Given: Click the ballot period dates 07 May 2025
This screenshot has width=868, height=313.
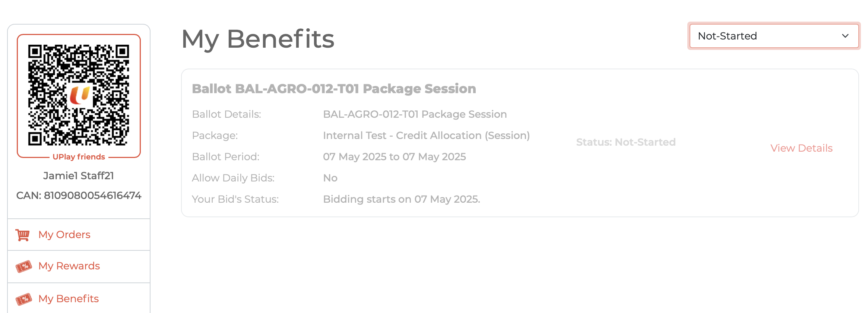Looking at the screenshot, I should 394,157.
